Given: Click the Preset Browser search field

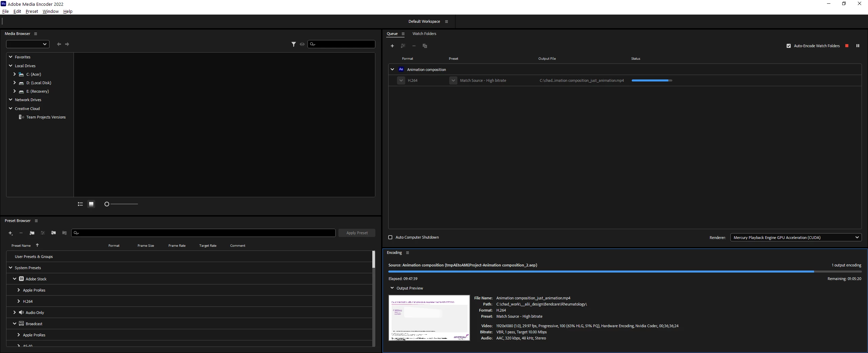Looking at the screenshot, I should click(203, 233).
